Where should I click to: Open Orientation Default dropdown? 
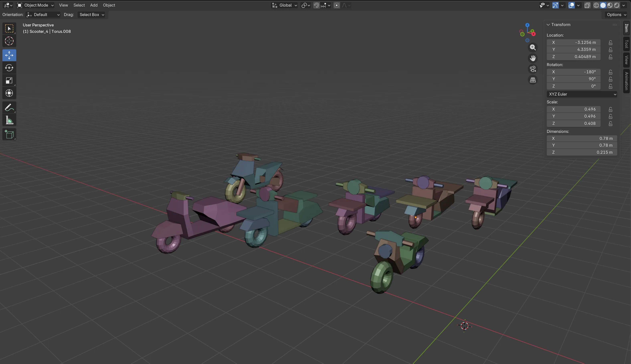(43, 14)
